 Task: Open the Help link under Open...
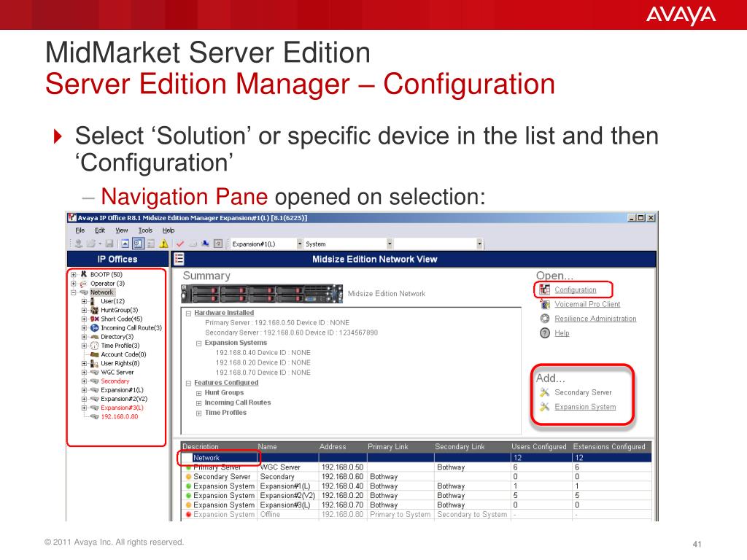[x=562, y=332]
